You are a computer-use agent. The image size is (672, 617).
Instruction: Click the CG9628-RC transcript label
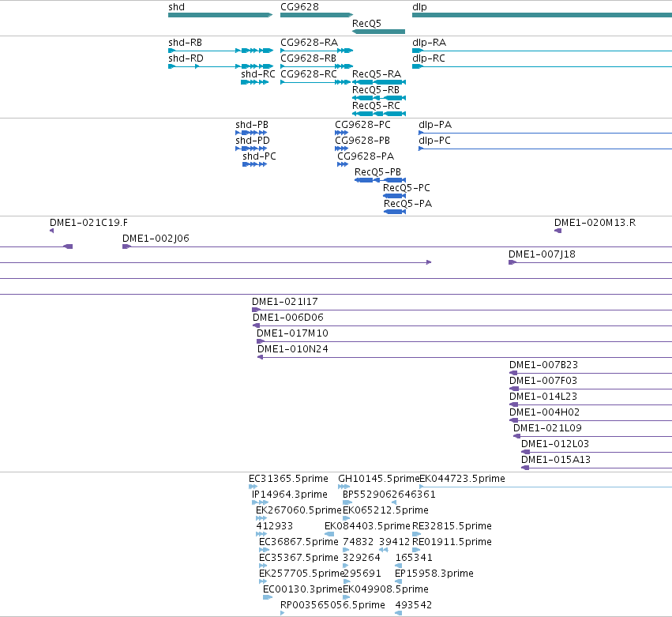pos(309,74)
